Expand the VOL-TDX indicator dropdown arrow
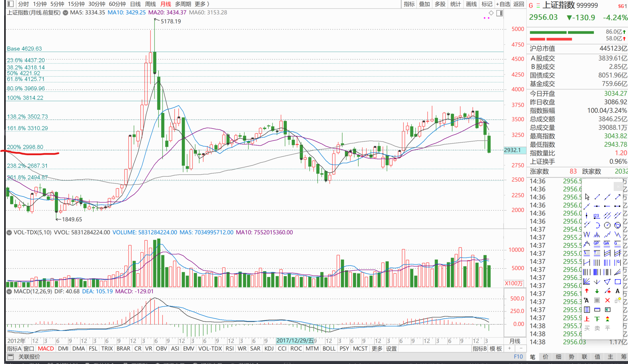This screenshot has width=628, height=364. point(9,232)
